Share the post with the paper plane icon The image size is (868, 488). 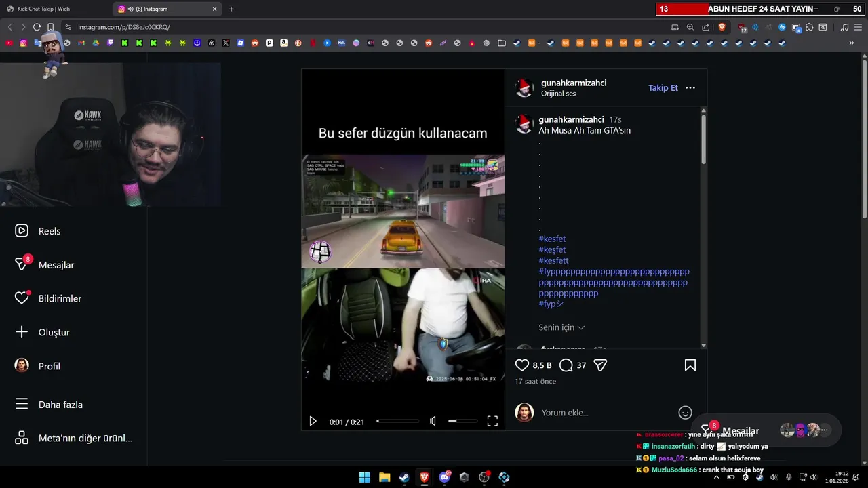coord(600,365)
